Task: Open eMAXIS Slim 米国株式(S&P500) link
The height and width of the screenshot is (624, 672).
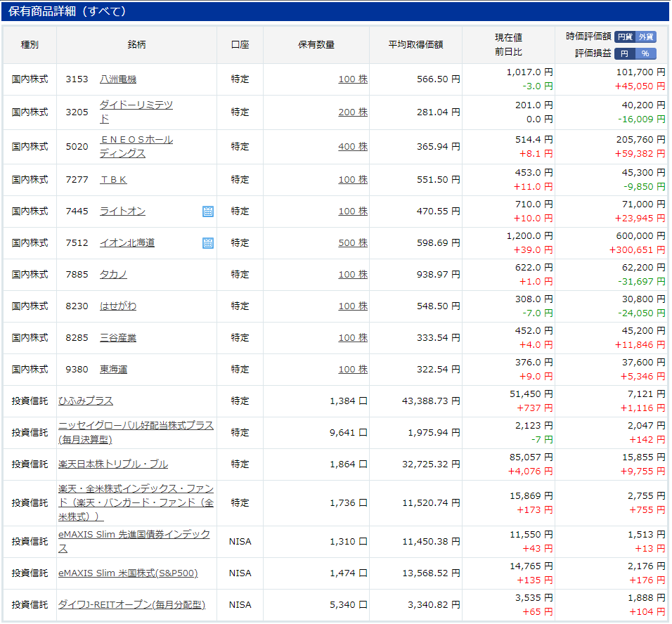Action: point(128,573)
